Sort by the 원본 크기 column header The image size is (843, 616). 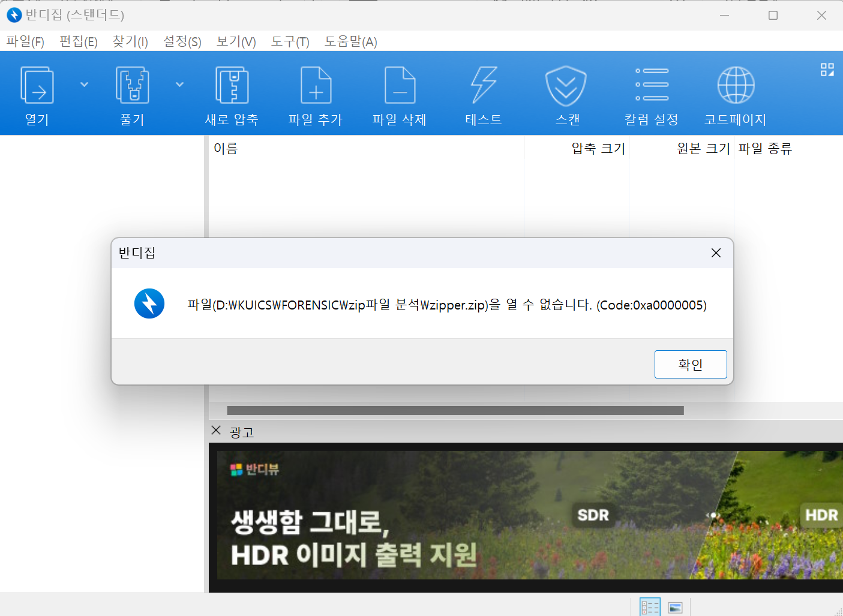pos(682,148)
